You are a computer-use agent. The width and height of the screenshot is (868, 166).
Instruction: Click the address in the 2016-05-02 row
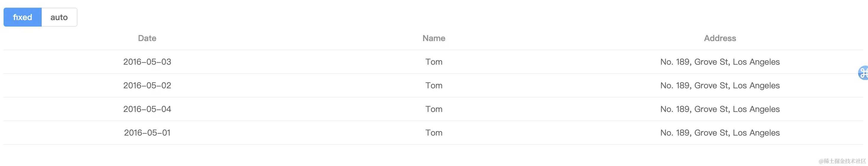[720, 86]
